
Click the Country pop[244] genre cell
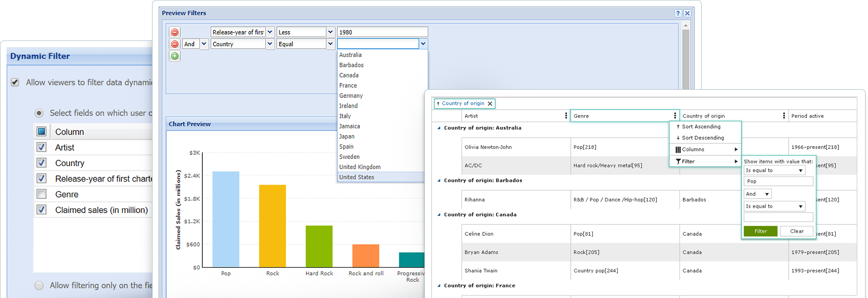[x=625, y=271]
